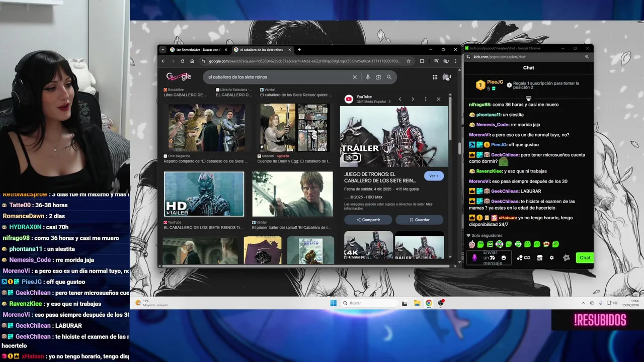Open Google account avatar
Screen dimensions: 644x362
[447, 77]
